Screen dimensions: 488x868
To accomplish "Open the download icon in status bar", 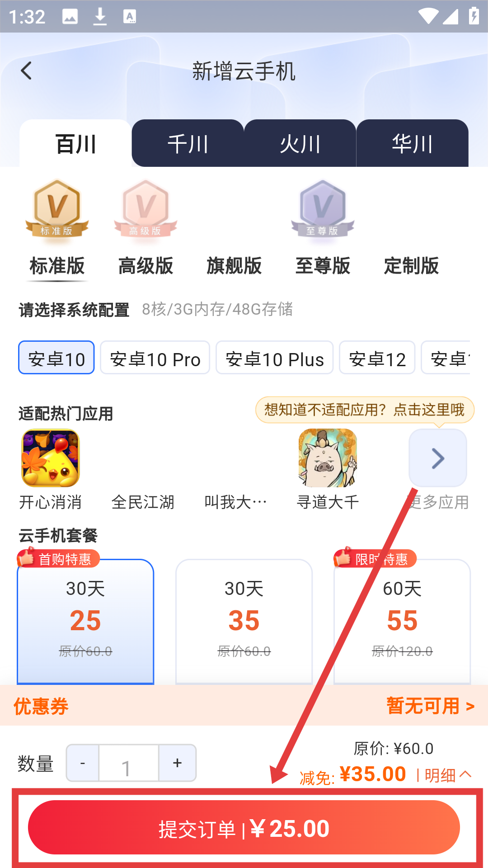I will pos(100,17).
